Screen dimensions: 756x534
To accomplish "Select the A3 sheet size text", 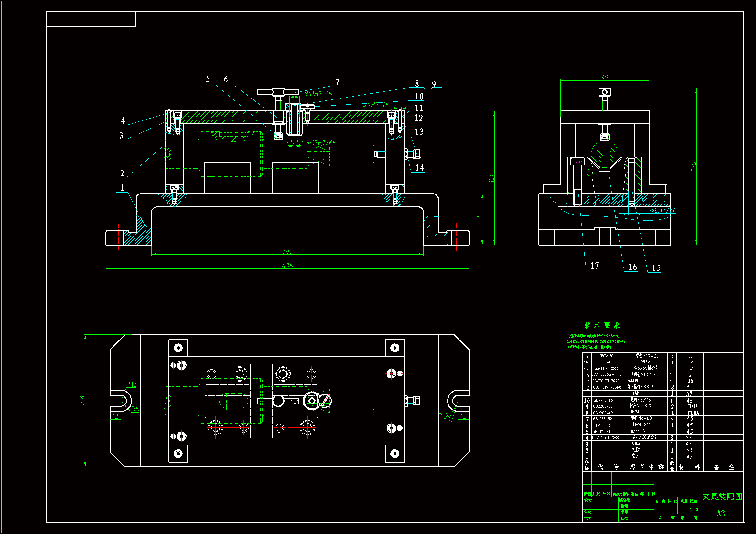I will [x=721, y=513].
